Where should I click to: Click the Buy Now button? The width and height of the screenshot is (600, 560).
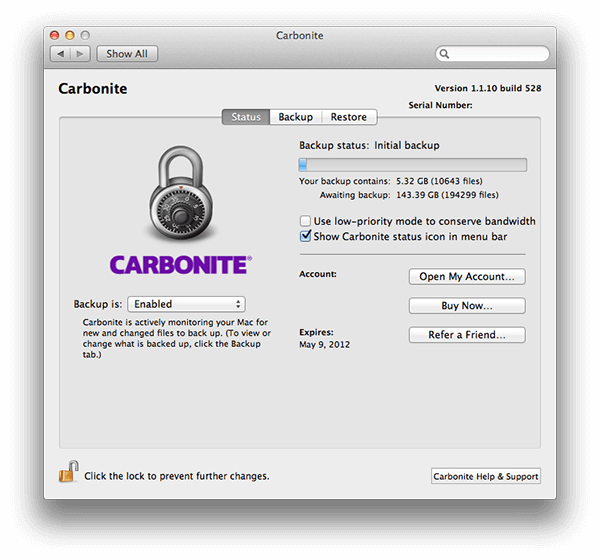[467, 305]
